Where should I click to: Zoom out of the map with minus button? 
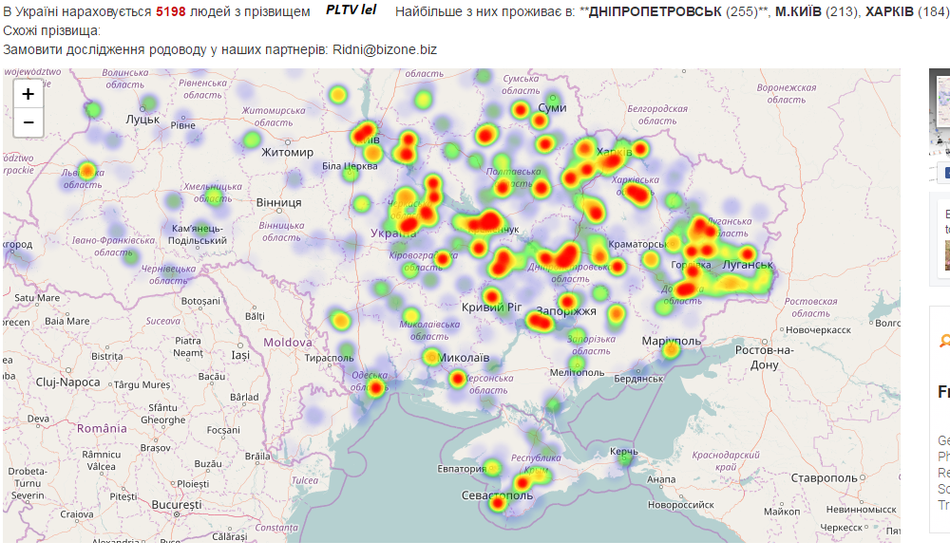click(x=28, y=122)
